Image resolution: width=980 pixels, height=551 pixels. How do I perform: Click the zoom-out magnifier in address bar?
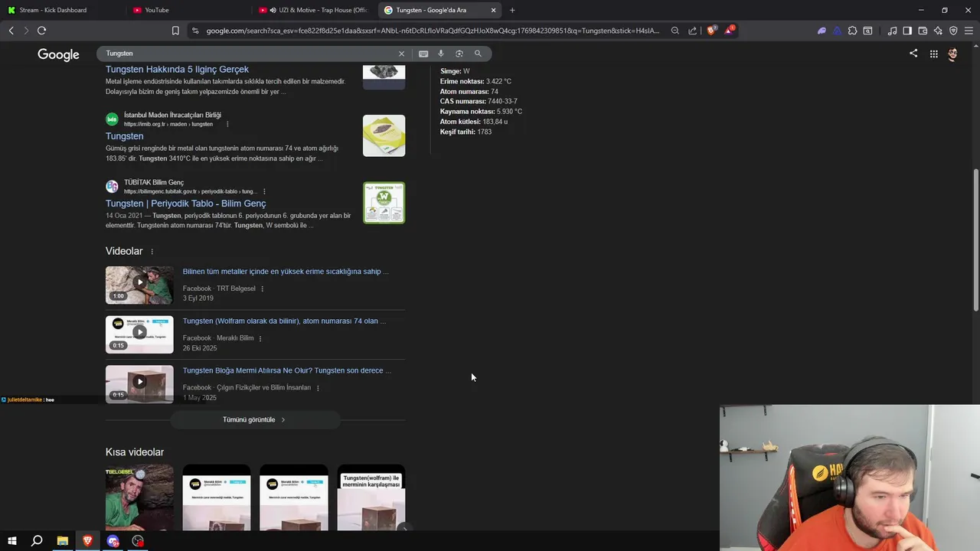pos(675,31)
